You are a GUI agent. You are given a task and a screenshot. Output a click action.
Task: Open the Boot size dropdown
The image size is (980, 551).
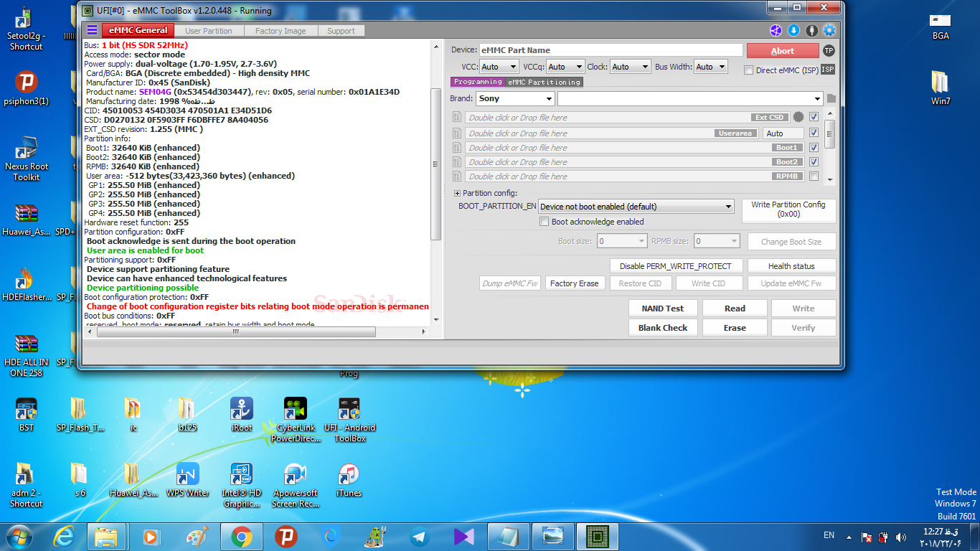pos(622,241)
